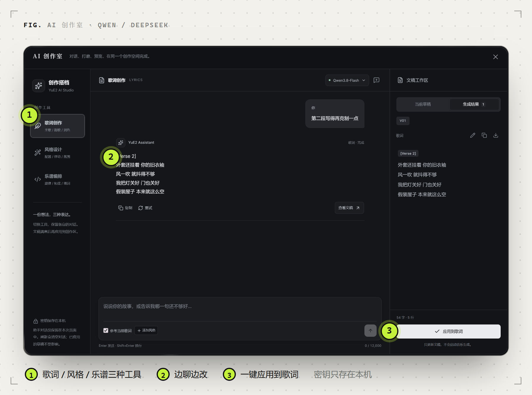Edit lyrics with the pencil icon
The image size is (532, 395).
[x=473, y=135]
